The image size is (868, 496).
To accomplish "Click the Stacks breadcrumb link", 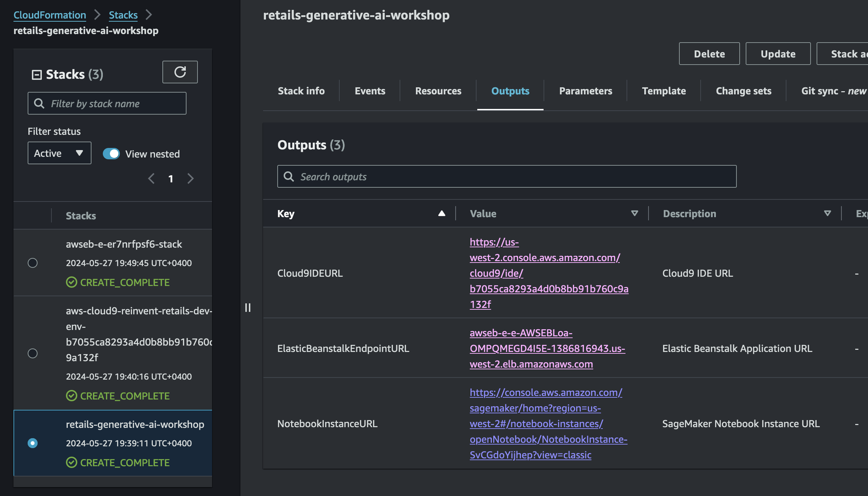I will point(123,15).
